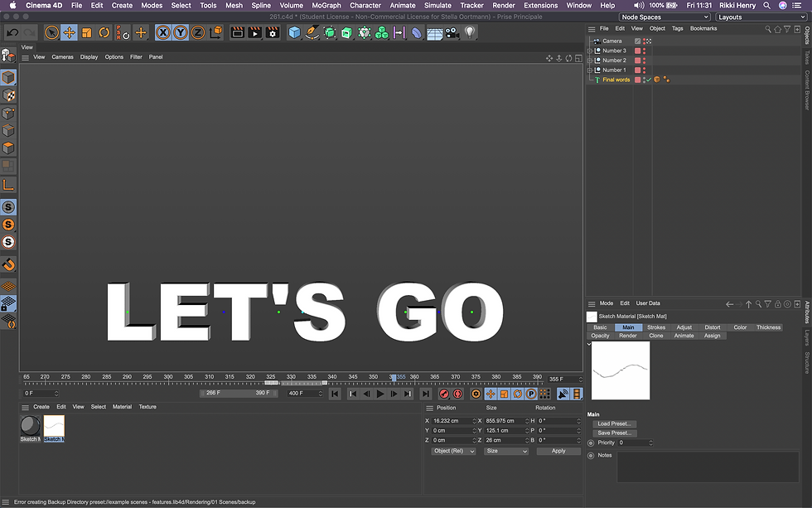The image size is (812, 508).
Task: Open the Layouts dropdown
Action: click(x=761, y=17)
